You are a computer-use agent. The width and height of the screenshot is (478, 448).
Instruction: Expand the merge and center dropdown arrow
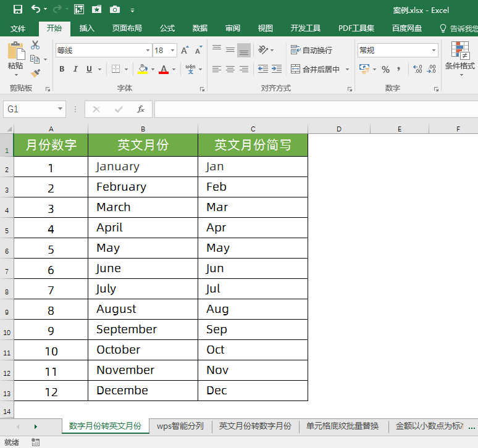tap(347, 70)
